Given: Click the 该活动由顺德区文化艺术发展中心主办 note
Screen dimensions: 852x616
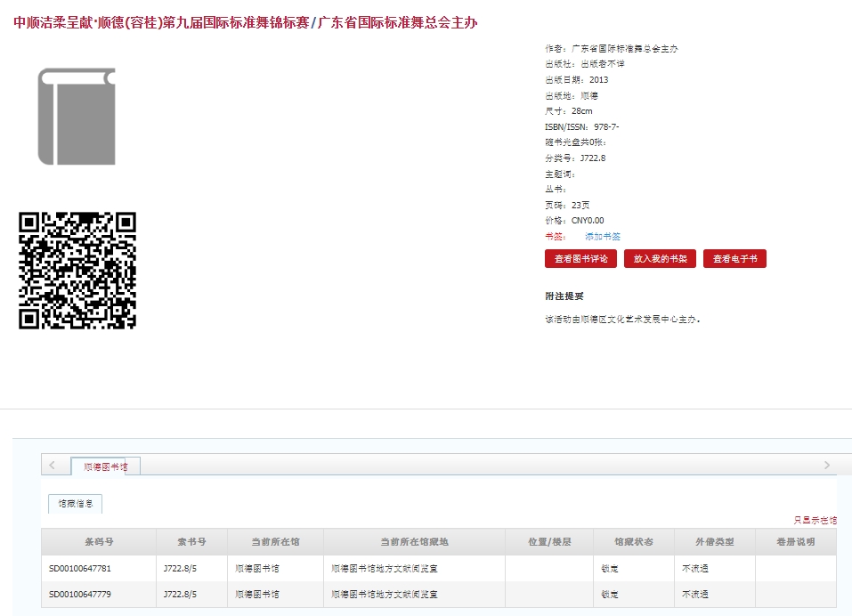Looking at the screenshot, I should tap(622, 320).
